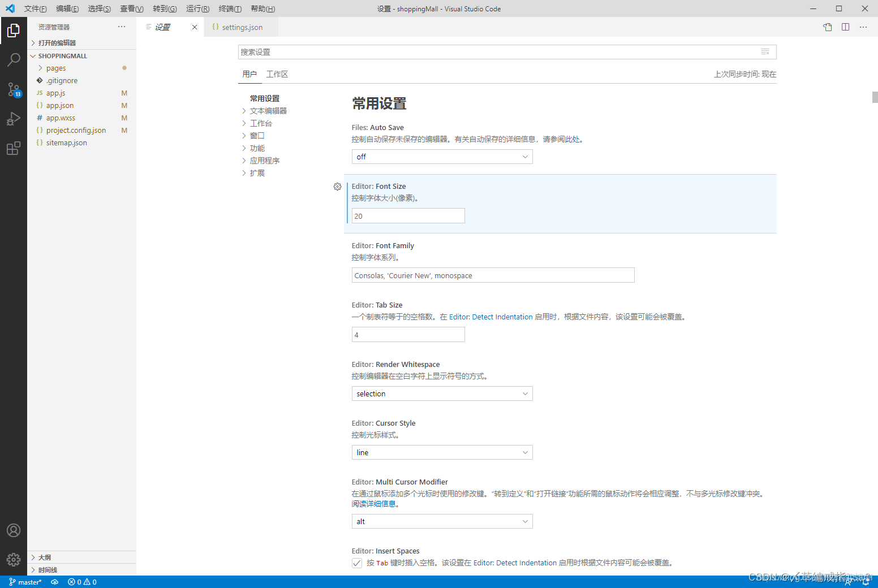Click Detect Indentation link under Insert Spaces
Screen dimensions: 878x588
(515, 563)
